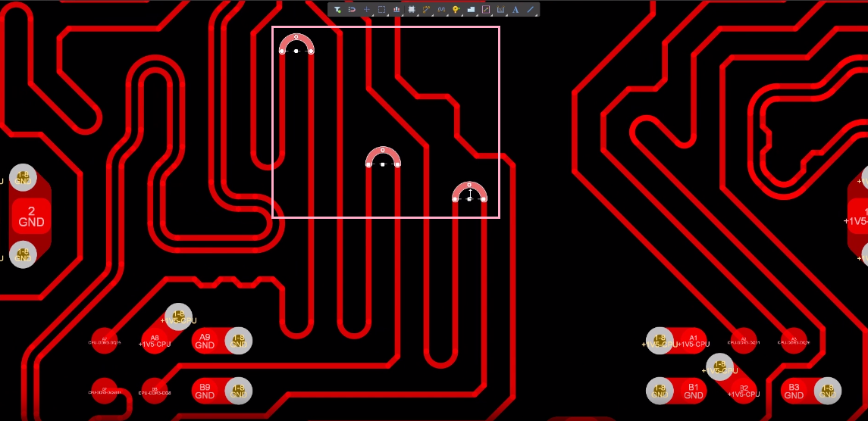Image resolution: width=868 pixels, height=421 pixels.
Task: Open the Selection Filter tool
Action: point(337,9)
